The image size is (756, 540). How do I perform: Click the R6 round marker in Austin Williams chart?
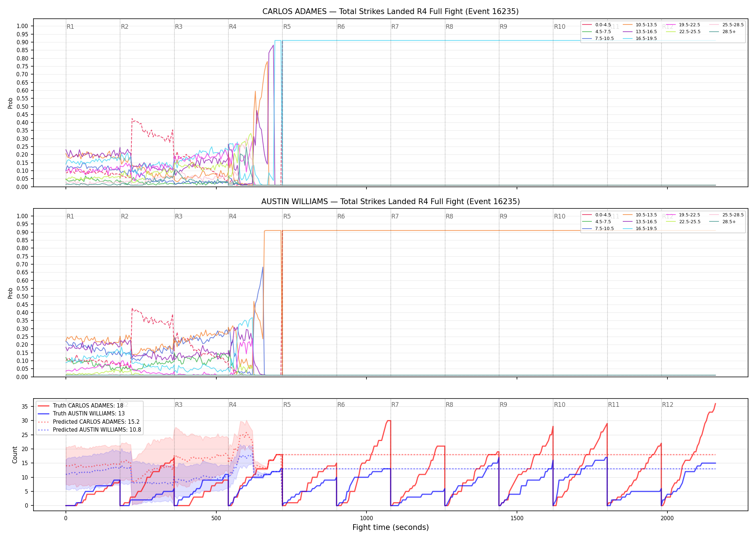coord(341,216)
